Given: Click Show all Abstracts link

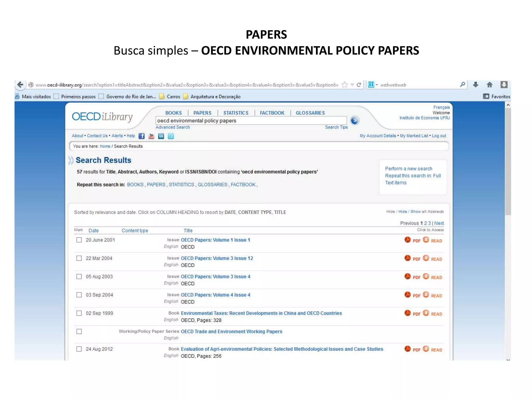Looking at the screenshot, I should pyautogui.click(x=427, y=211).
